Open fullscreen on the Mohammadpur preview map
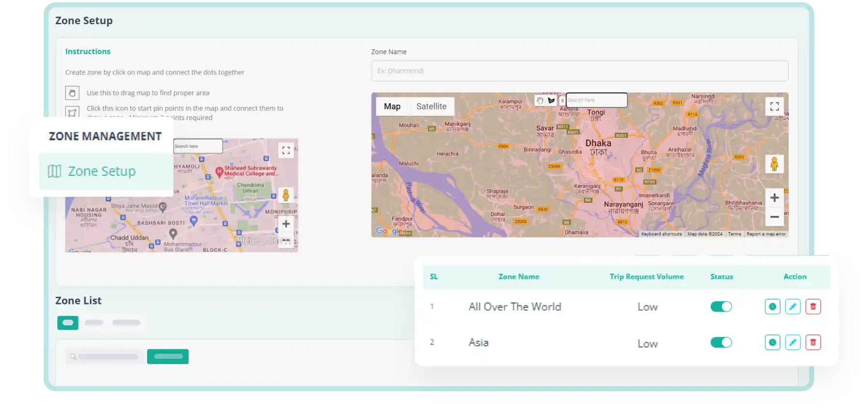 [286, 150]
